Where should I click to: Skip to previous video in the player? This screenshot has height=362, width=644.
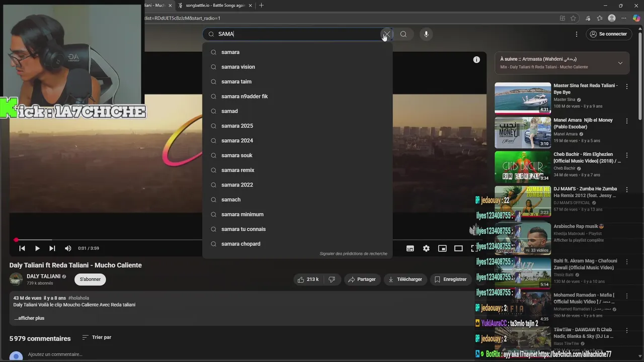coord(22,248)
